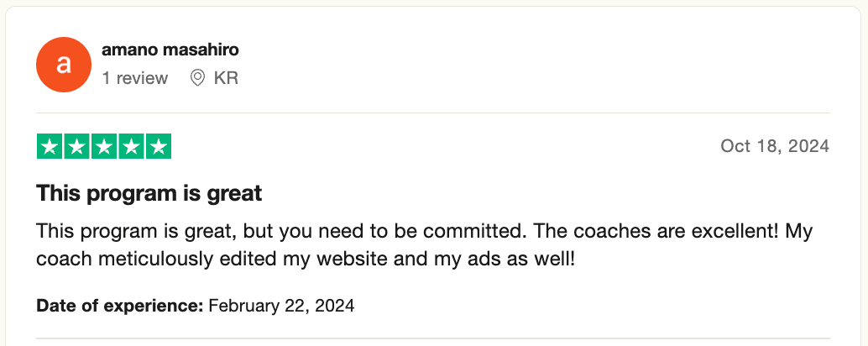Click the fifth green rating star

158,147
